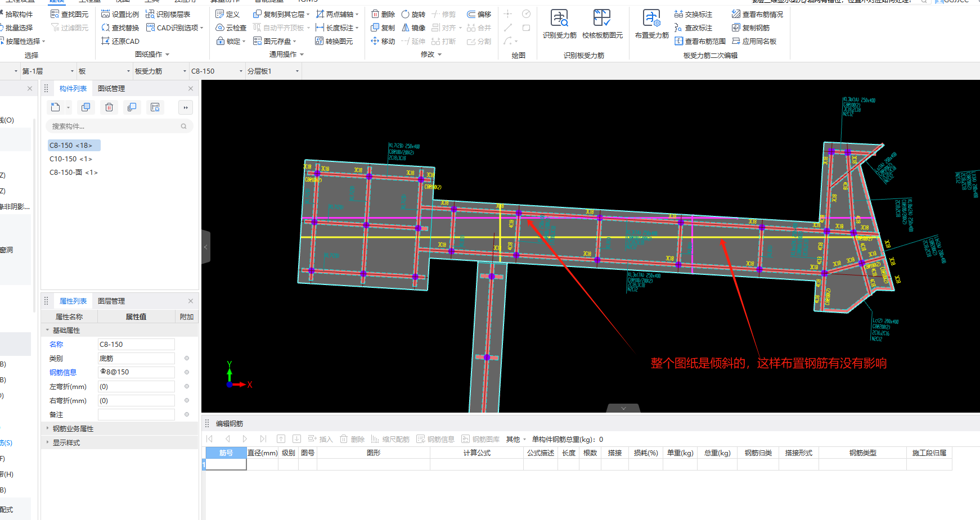Toggle the 附加 circle for 备注 row
Image resolution: width=980 pixels, height=520 pixels.
point(187,414)
